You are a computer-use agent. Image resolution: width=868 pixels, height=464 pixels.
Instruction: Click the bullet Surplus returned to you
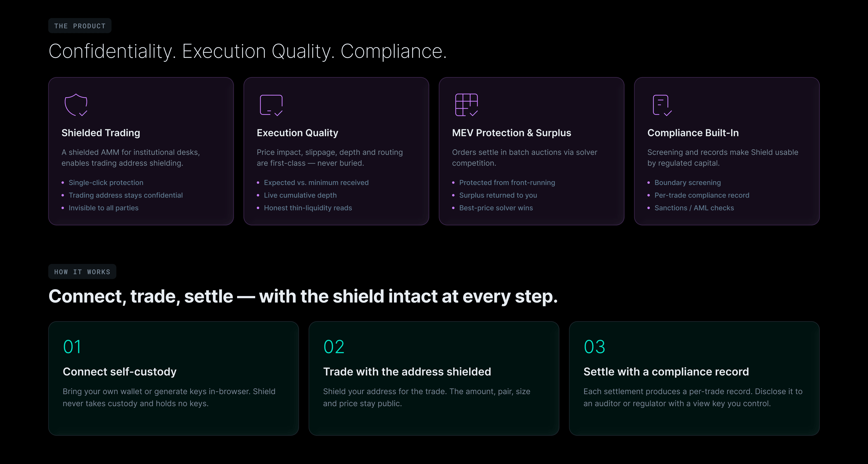coord(498,195)
